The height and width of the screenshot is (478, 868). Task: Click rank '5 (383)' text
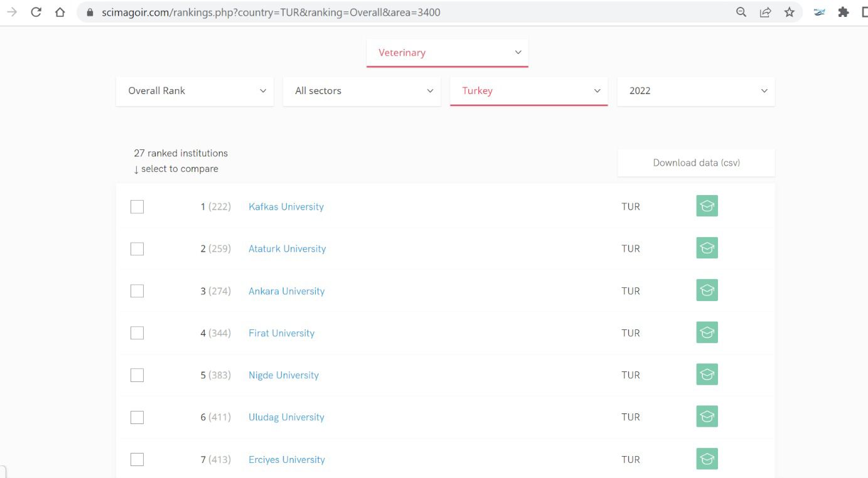(216, 375)
